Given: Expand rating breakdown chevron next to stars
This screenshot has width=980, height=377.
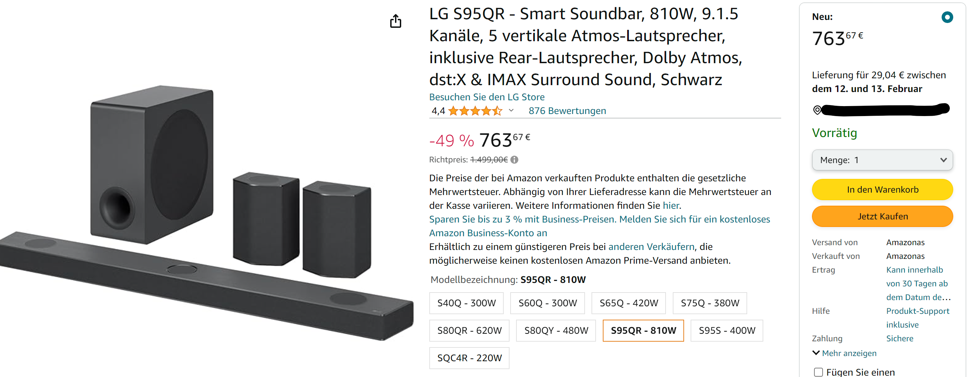Looking at the screenshot, I should tap(511, 111).
